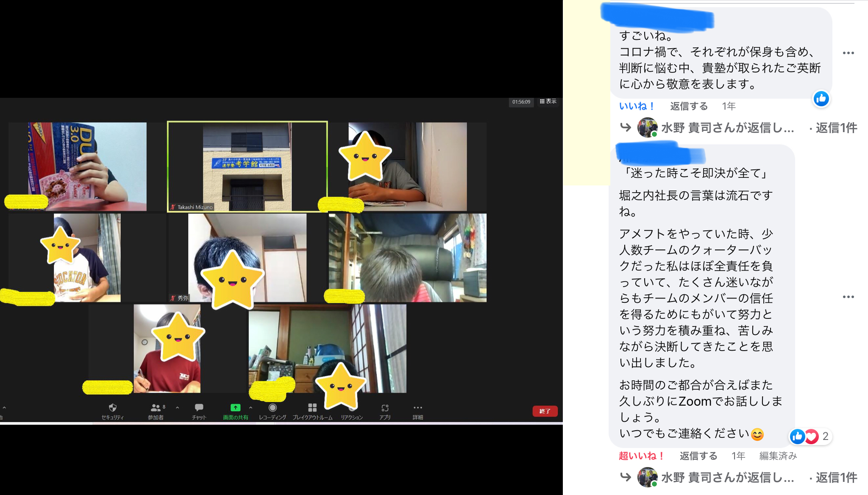The height and width of the screenshot is (495, 868).
Task: Expand the caret at the toolbar's left edge
Action: (x=4, y=408)
